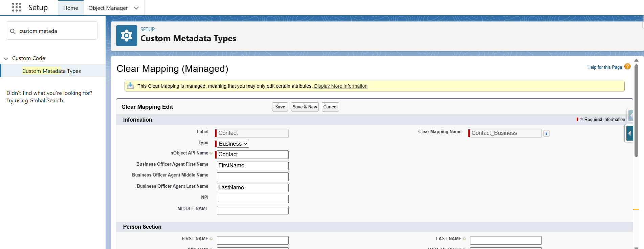Click the Clear Mapping Name info icon
644x249 pixels.
click(x=546, y=133)
